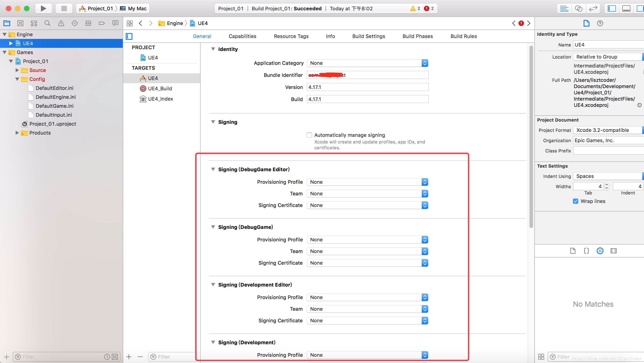Viewport: 644px width, 363px height.
Task: Select the Version editor button
Action: [593, 8]
